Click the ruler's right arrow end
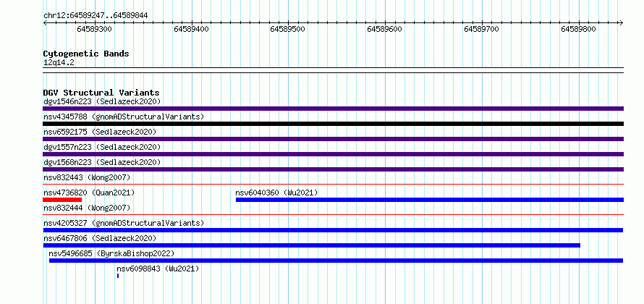Viewport: 644px width, 304px height. pos(622,22)
